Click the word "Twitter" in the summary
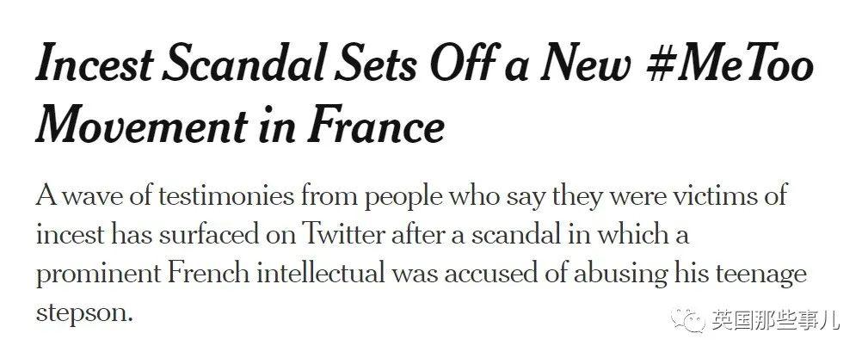868x358 pixels. [x=342, y=236]
